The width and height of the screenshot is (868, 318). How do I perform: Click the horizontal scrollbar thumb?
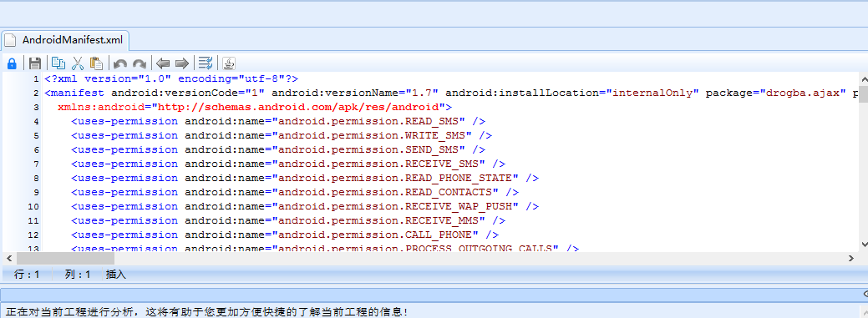(65, 258)
